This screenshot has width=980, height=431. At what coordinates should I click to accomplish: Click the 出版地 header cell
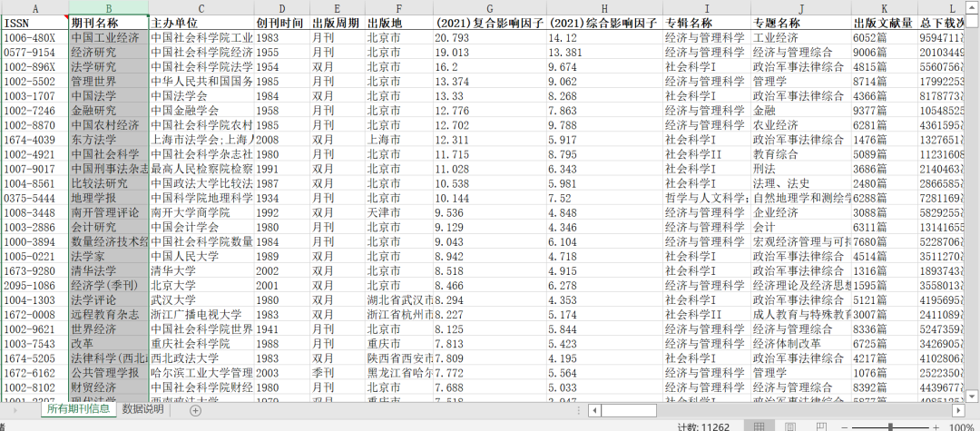[398, 23]
